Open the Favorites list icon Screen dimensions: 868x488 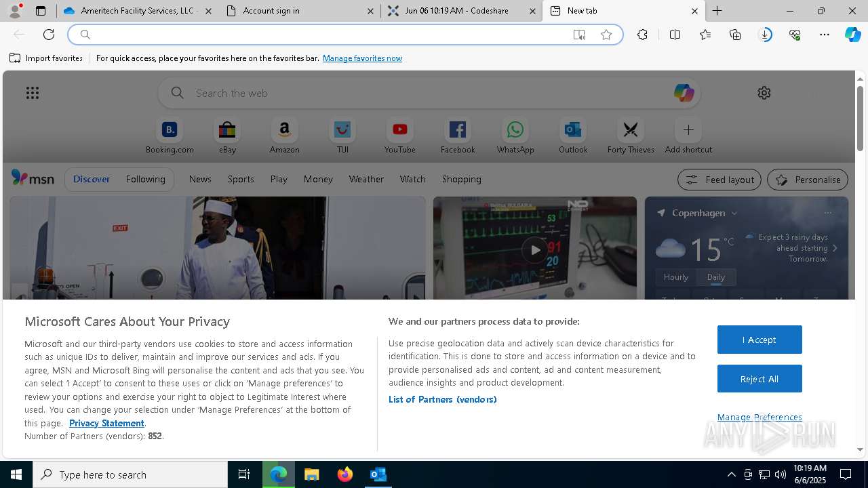click(705, 35)
